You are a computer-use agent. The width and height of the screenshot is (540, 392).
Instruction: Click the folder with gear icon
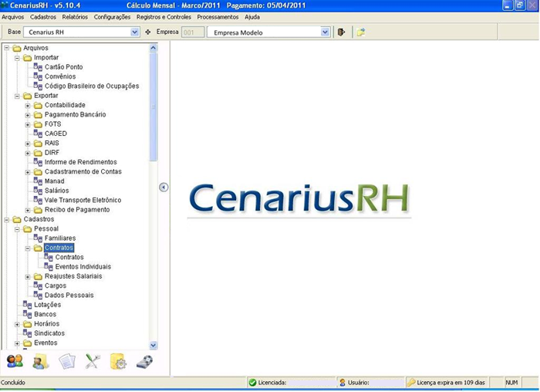click(x=118, y=362)
